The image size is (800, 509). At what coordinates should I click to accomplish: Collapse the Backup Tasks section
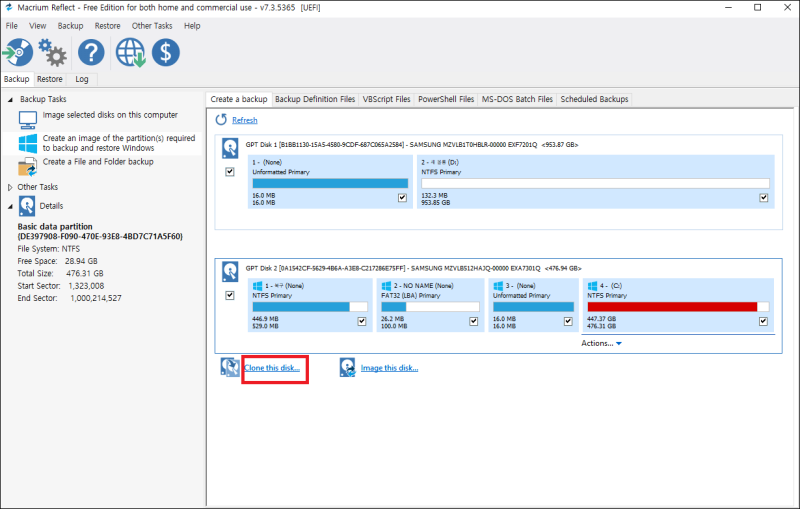(10, 99)
